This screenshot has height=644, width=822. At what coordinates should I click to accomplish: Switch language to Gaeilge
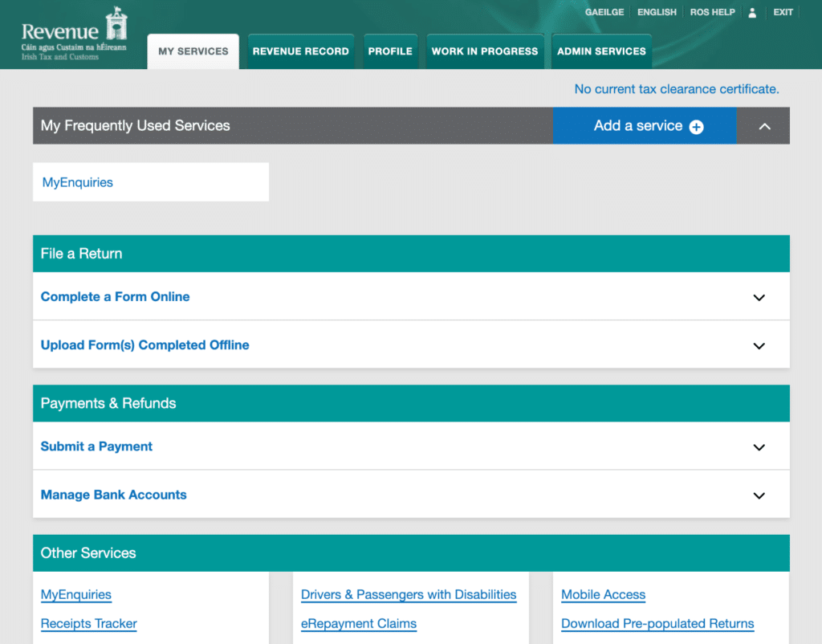coord(604,12)
